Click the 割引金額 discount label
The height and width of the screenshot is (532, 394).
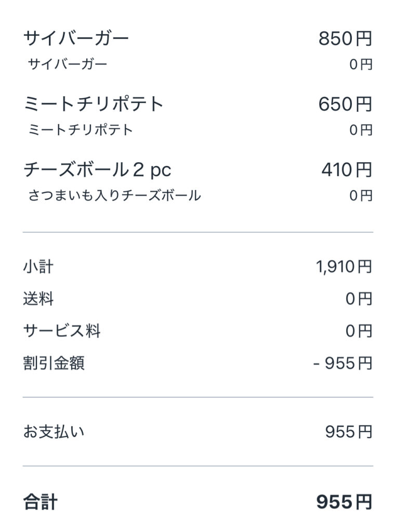click(54, 363)
